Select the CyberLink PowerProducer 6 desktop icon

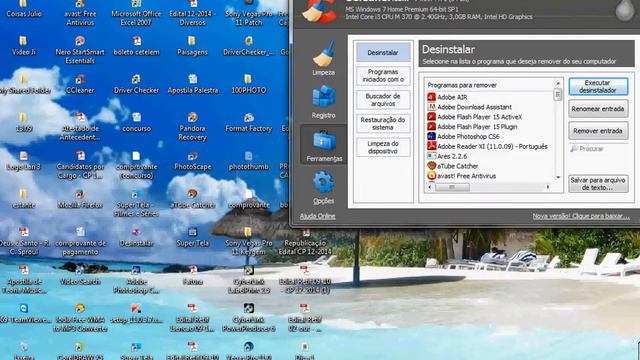[x=249, y=317]
